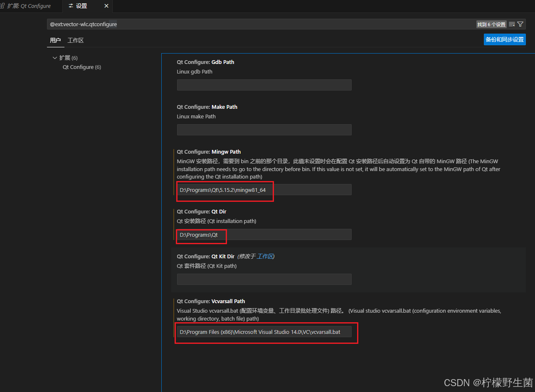Click the 备份和同步设置 button

(505, 39)
